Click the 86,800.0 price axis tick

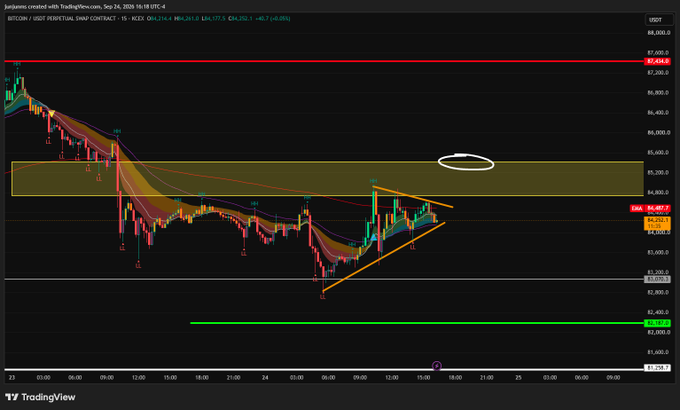point(658,92)
